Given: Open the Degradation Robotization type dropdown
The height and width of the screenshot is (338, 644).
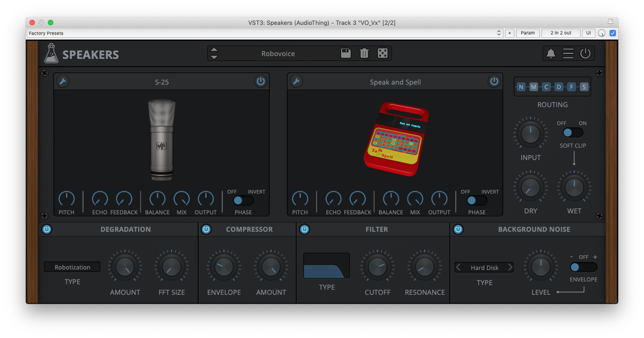Looking at the screenshot, I should tap(72, 267).
